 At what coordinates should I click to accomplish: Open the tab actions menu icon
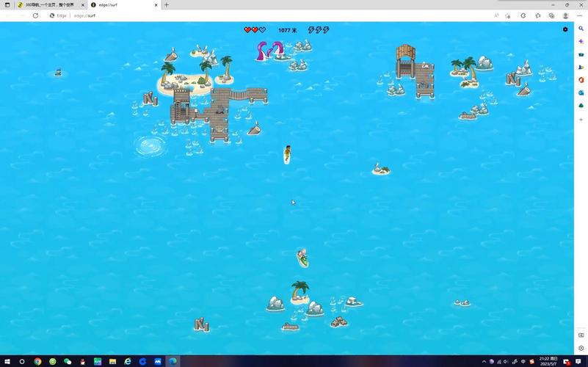click(x=7, y=5)
